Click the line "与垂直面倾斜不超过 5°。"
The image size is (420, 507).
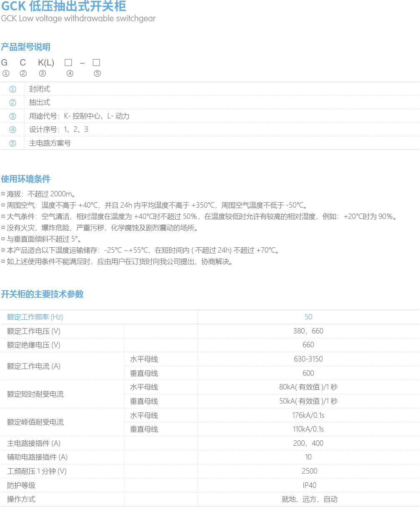point(42,239)
